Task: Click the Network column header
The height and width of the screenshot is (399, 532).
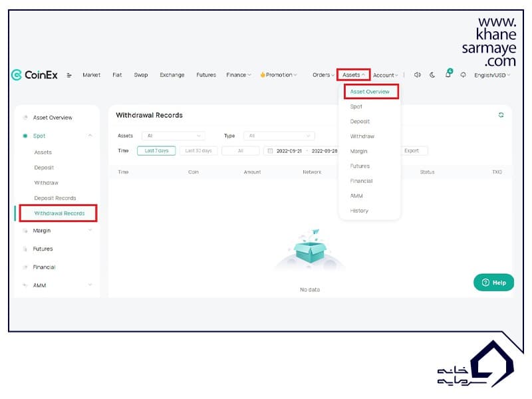Action: tap(312, 172)
